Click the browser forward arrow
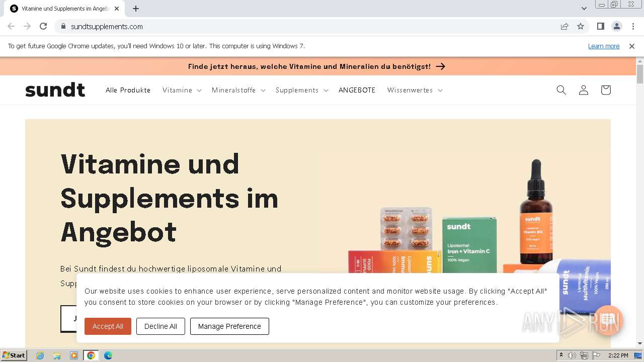The image size is (644, 362). [x=27, y=26]
